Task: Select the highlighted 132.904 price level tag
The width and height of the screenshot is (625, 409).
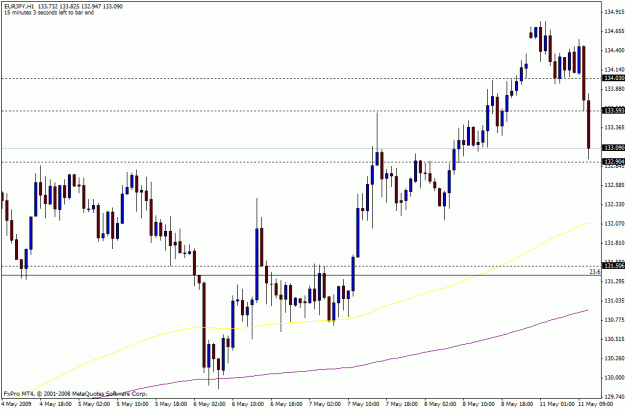Action: click(614, 162)
